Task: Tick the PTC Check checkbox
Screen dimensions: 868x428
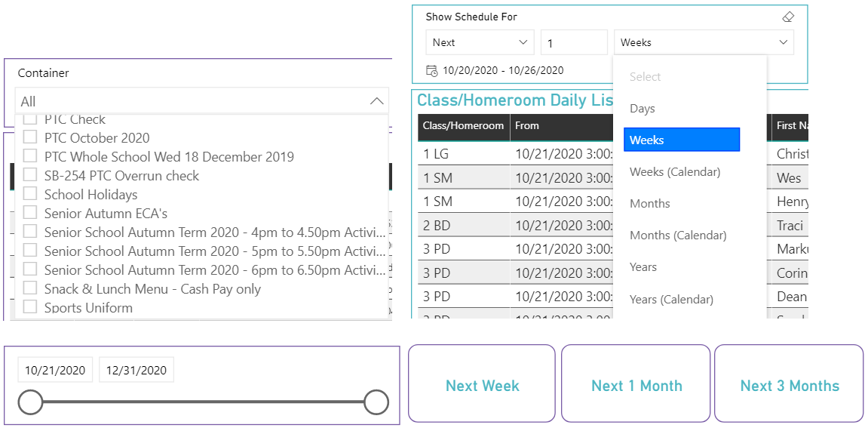Action: pos(30,119)
